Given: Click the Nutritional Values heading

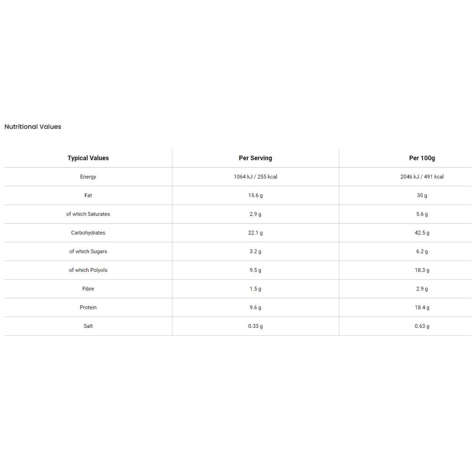Looking at the screenshot, I should (33, 127).
